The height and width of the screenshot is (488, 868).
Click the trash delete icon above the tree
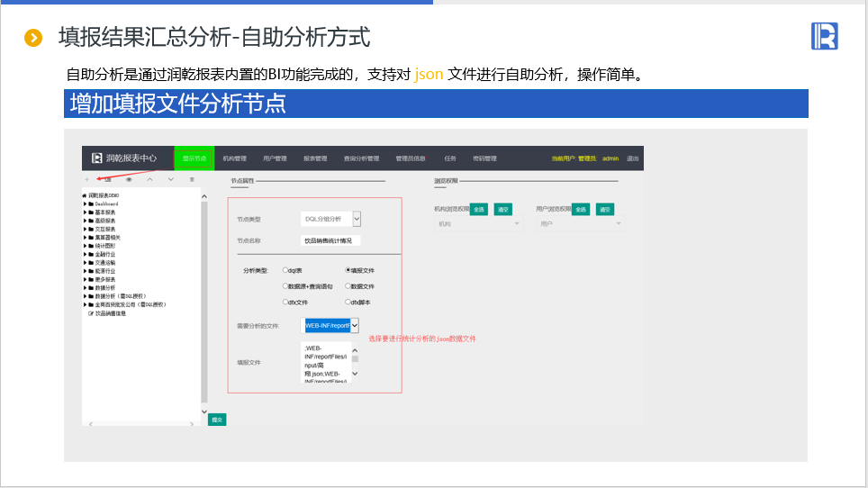coord(191,179)
